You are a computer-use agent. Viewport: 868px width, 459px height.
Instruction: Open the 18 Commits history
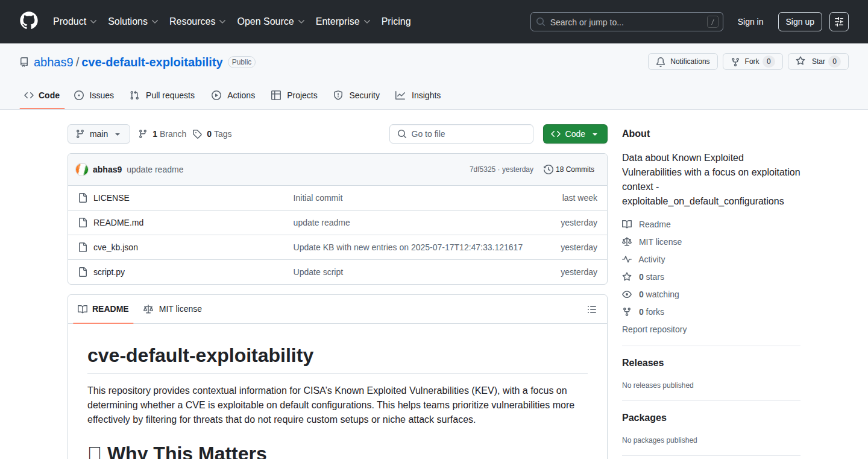(569, 169)
